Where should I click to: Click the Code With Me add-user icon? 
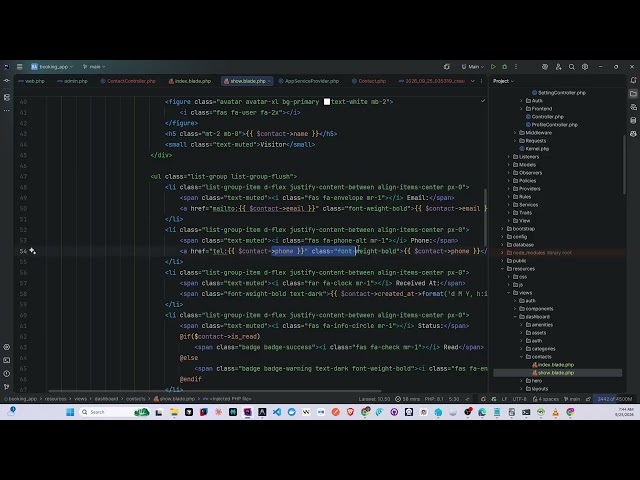pyautogui.click(x=558, y=67)
